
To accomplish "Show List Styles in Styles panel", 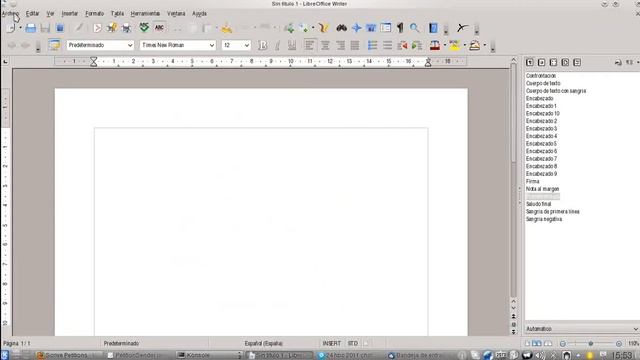I will [577, 62].
